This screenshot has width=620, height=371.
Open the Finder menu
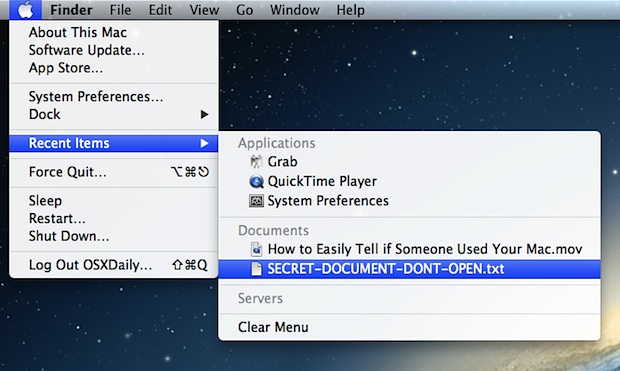(71, 10)
